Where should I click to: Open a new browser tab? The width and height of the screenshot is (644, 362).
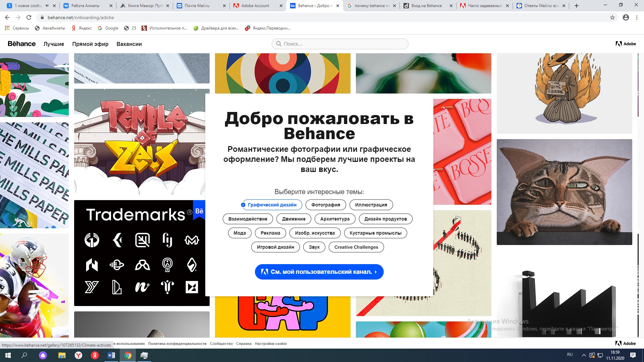(x=577, y=6)
